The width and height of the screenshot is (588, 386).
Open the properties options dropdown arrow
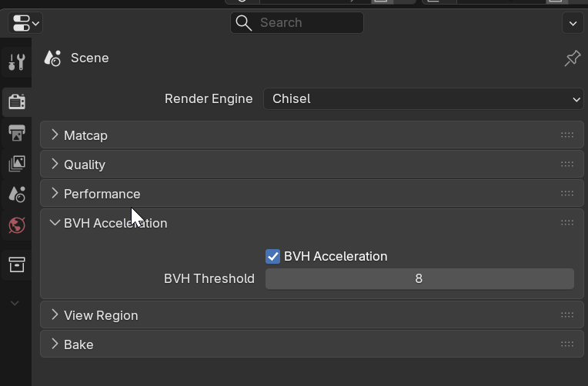point(573,23)
